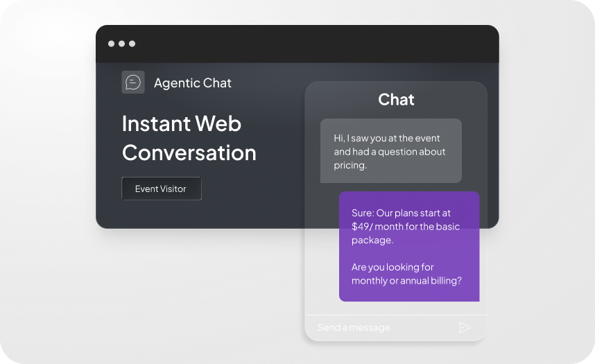Viewport: 595px width, 364px height.
Task: Select the purple reply message bubble
Action: [409, 246]
